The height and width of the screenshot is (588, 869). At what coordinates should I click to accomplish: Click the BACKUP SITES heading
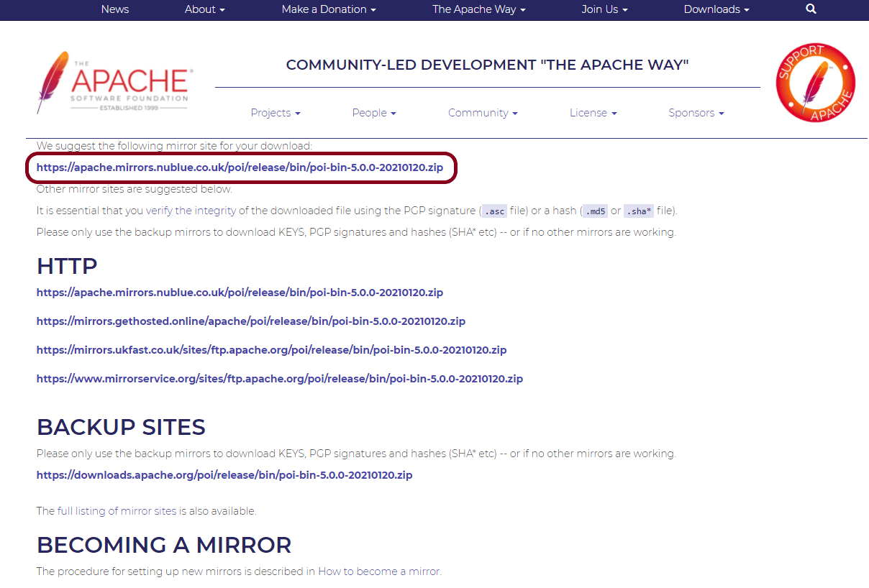[x=121, y=427]
